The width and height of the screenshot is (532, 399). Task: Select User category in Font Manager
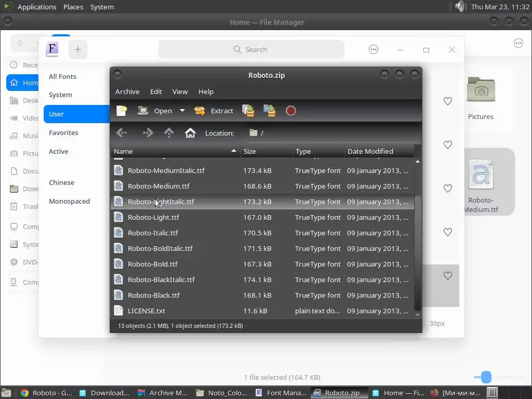tap(77, 114)
